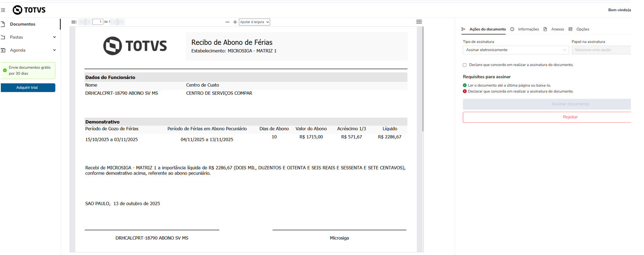Image resolution: width=644 pixels, height=255 pixels.
Task: Click the Ações do documento arrow icon
Action: click(x=464, y=29)
